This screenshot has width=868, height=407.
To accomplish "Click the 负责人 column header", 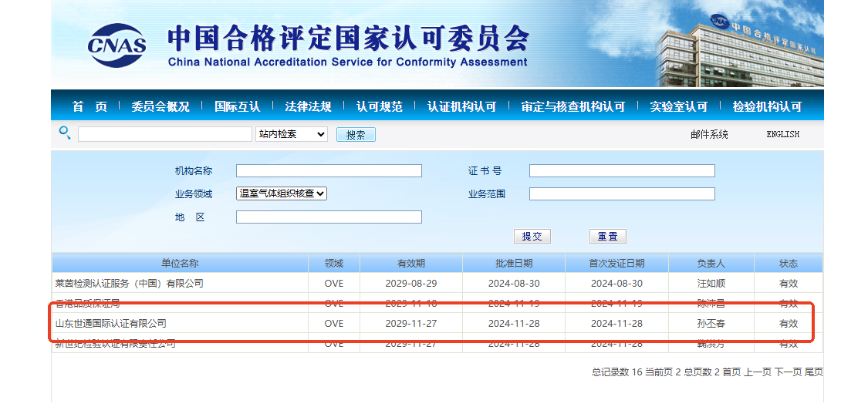I will [711, 263].
